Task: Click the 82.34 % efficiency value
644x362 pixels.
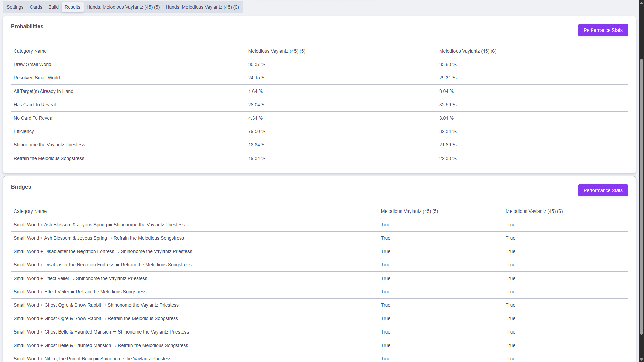Action: (x=448, y=131)
